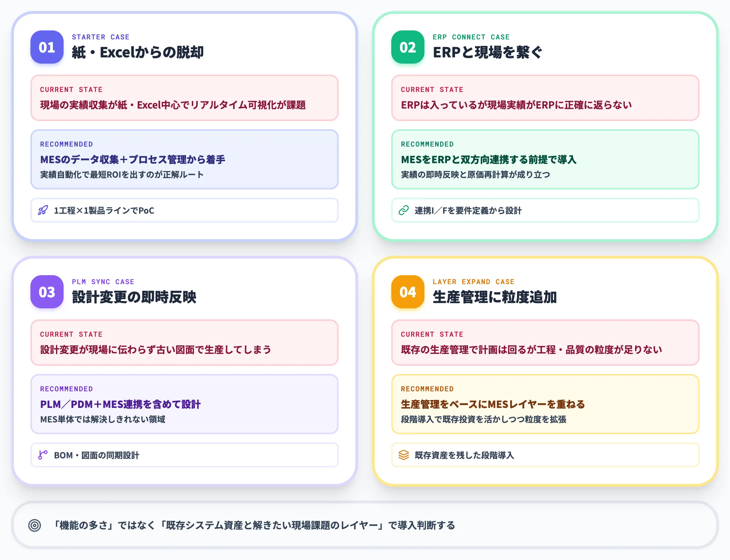Select the orange 04 badge on LAYER EXPAND card
The height and width of the screenshot is (560, 730).
click(x=408, y=292)
